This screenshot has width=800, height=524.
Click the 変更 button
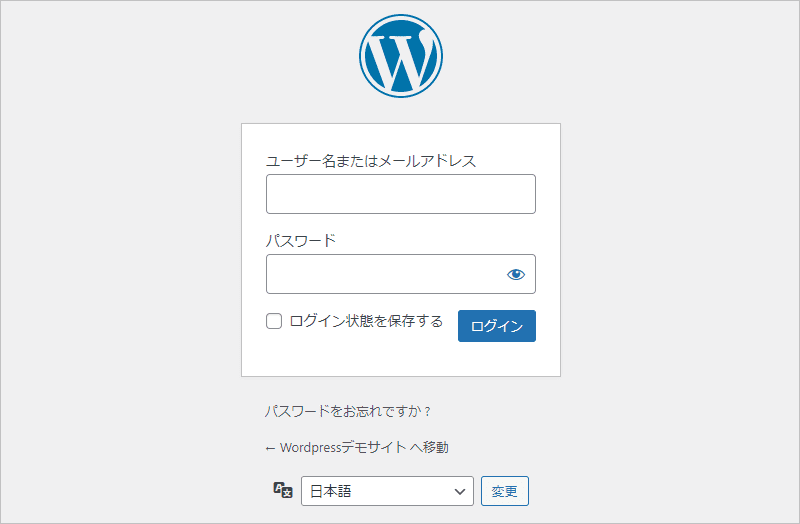(x=505, y=491)
